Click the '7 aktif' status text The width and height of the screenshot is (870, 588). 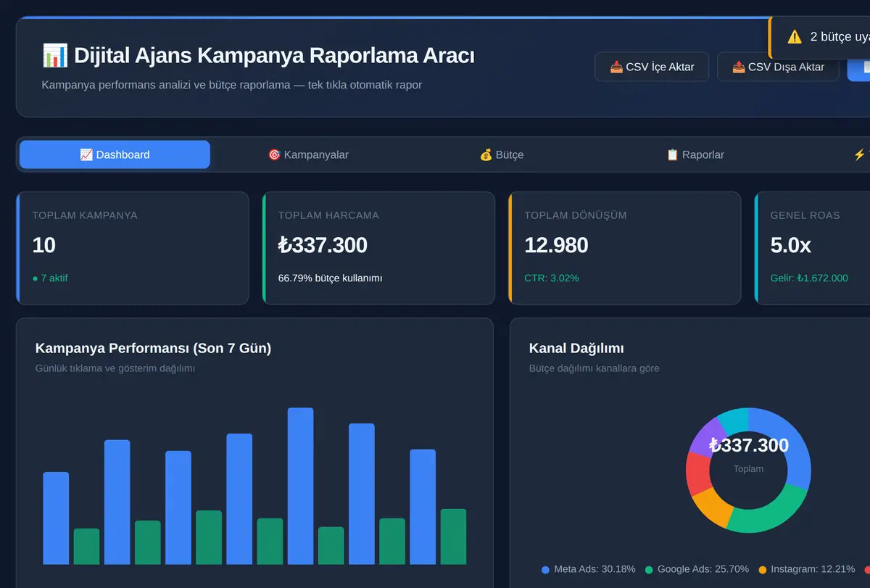pos(50,278)
